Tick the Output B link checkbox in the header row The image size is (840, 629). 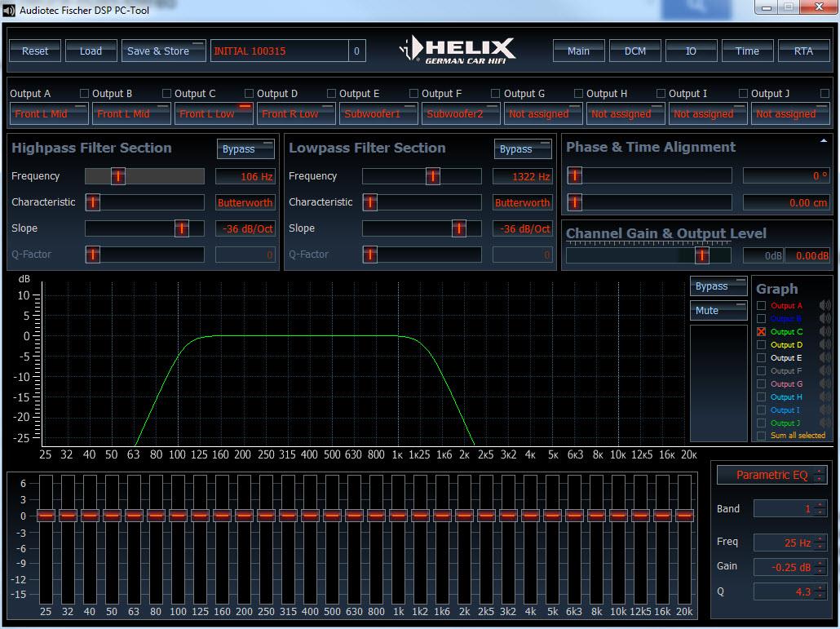click(x=166, y=94)
